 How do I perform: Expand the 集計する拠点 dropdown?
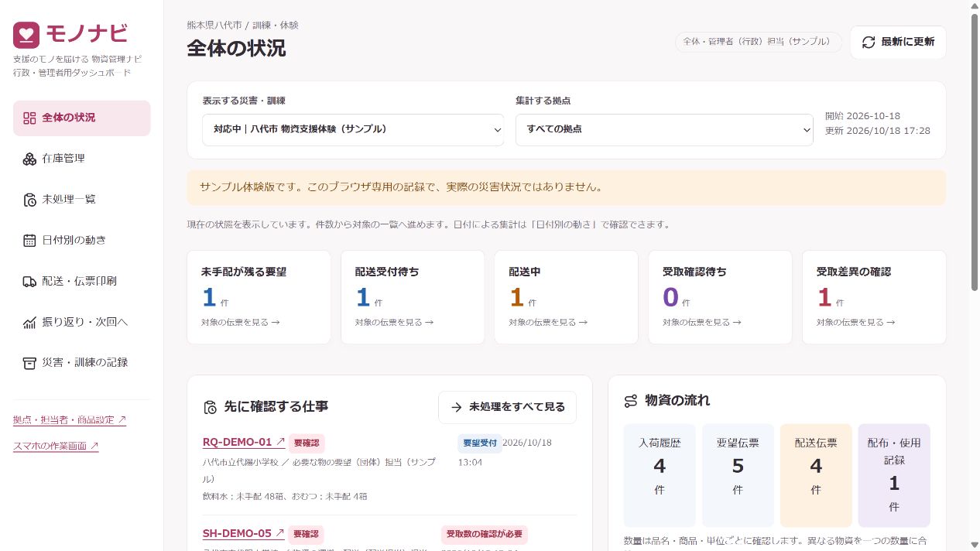pos(664,129)
